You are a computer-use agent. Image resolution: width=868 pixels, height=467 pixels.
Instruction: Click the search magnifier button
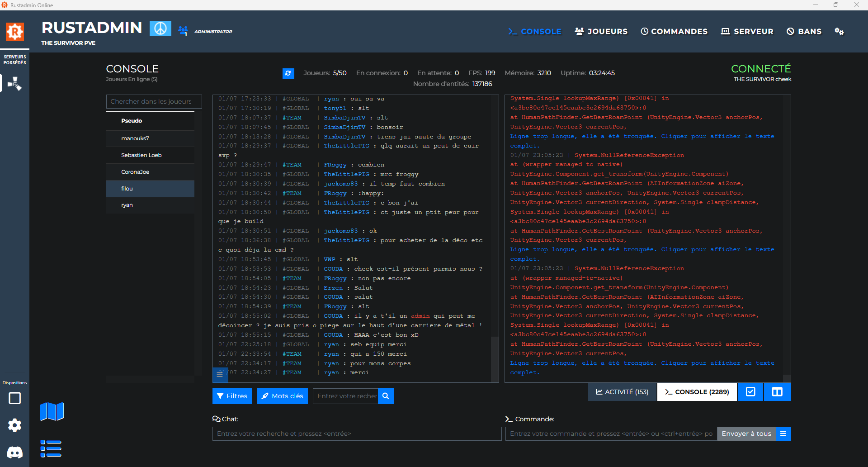point(386,396)
